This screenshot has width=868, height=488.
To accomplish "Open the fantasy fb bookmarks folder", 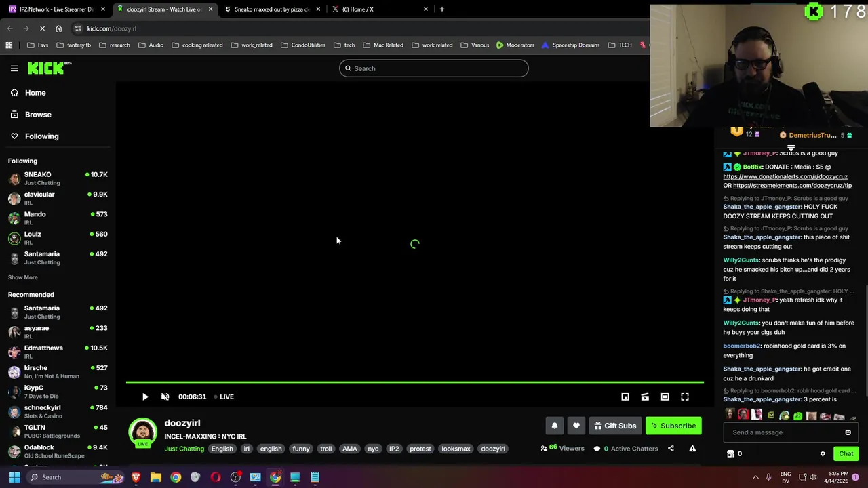I will click(x=73, y=45).
